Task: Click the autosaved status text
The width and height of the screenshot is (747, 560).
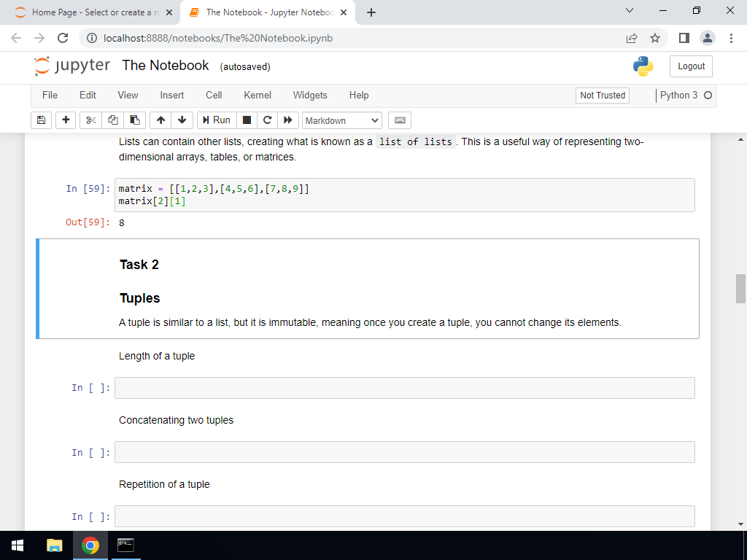Action: coord(245,67)
